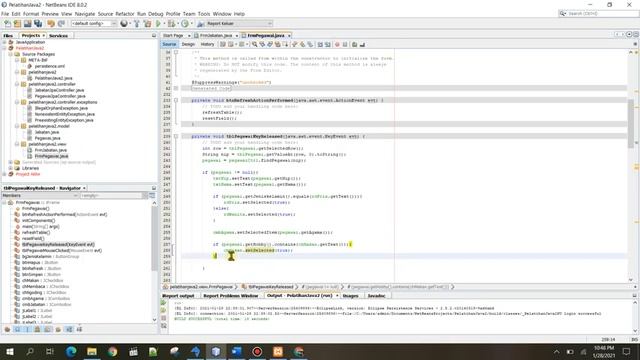Click the Save All toolbar icon
Viewport: 640px width, 360px height.
(38, 24)
